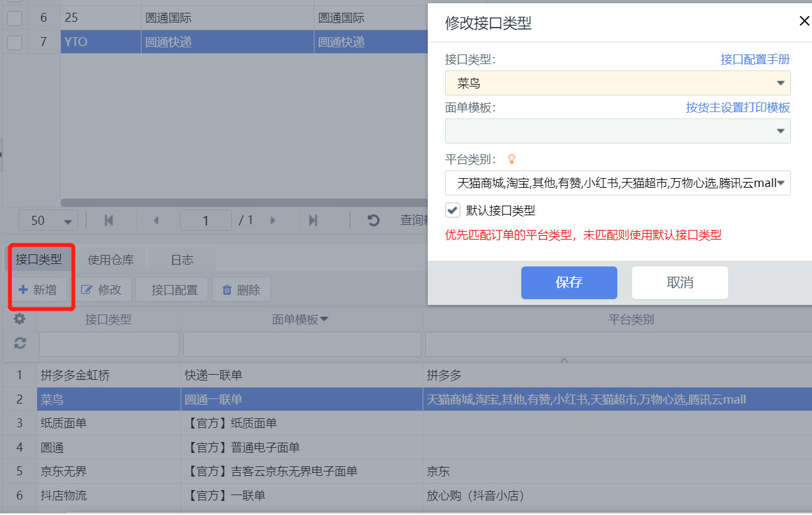Viewport: 812px width, 515px height.
Task: Focus the 平台类别 column filter box
Action: click(619, 344)
